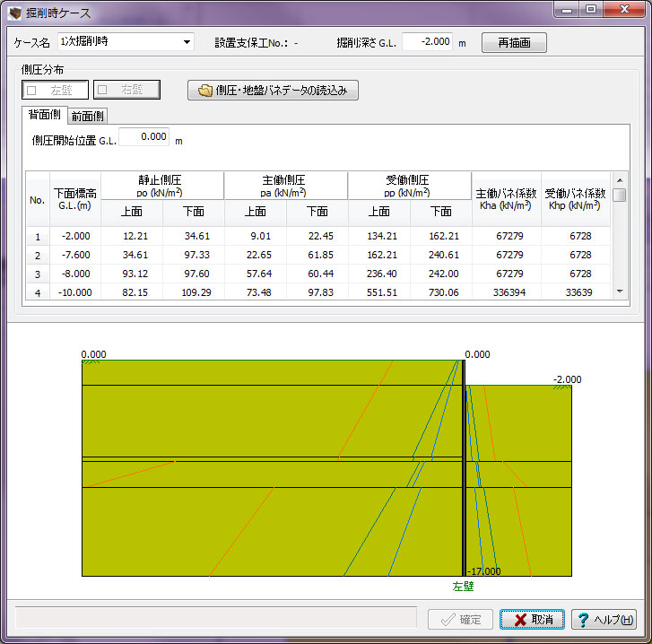652x644 pixels.
Task: Click the 左壁 label below the diagram
Action: click(463, 587)
